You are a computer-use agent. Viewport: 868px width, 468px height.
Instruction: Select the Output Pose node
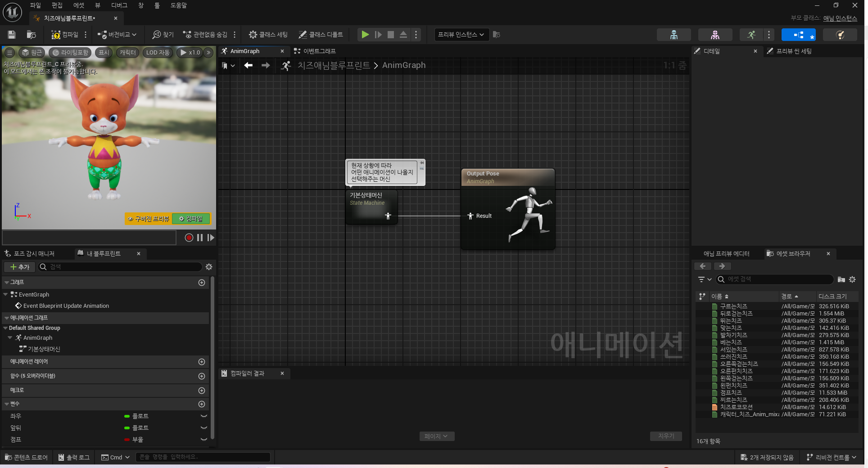[x=508, y=209]
